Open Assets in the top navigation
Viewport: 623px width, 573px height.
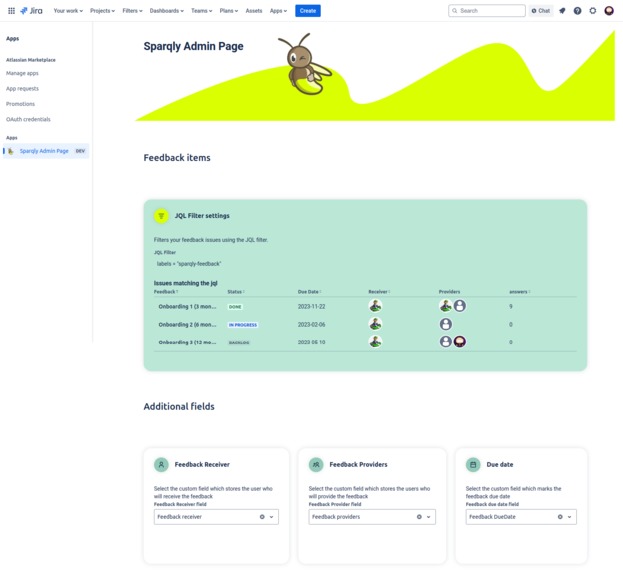pyautogui.click(x=254, y=11)
